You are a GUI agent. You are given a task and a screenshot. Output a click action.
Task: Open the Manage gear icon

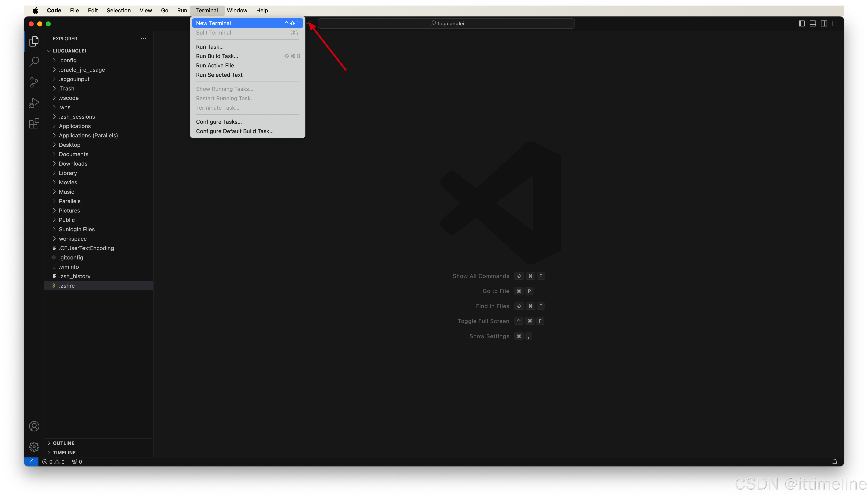(34, 446)
